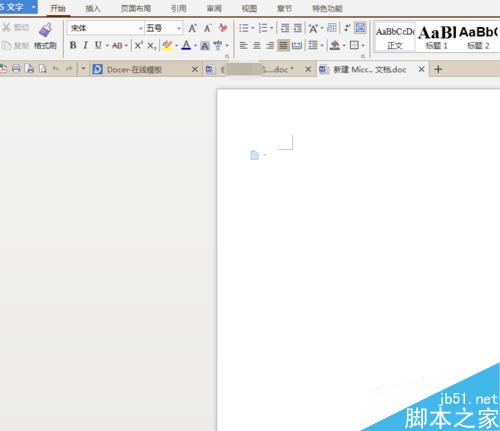Click the Print icon in quick toolbar

[16, 69]
